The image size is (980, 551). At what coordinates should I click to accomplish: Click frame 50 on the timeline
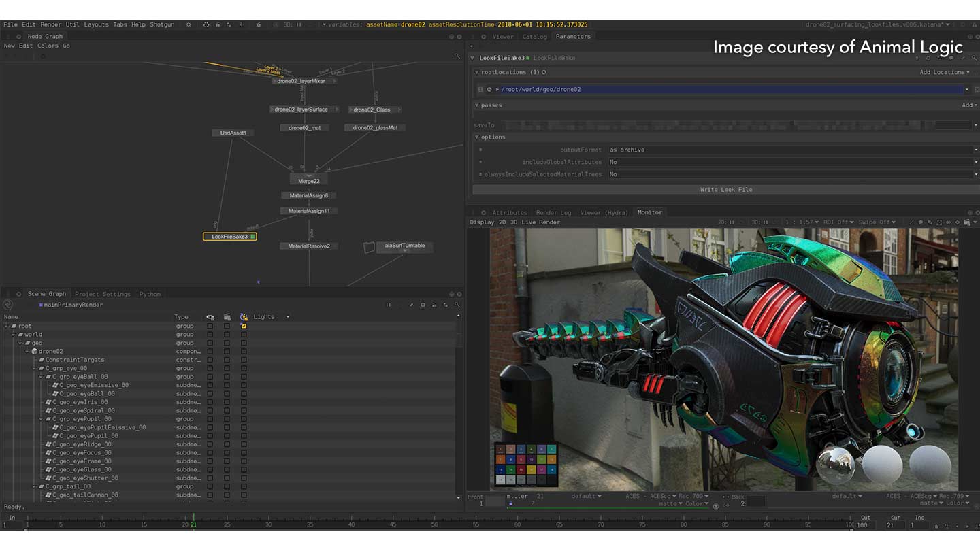tap(435, 524)
